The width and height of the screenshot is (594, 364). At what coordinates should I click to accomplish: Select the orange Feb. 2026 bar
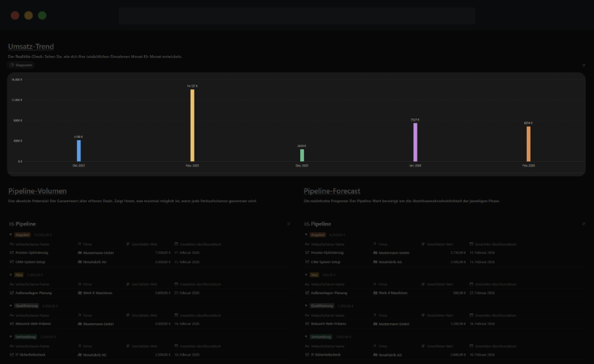click(x=528, y=144)
